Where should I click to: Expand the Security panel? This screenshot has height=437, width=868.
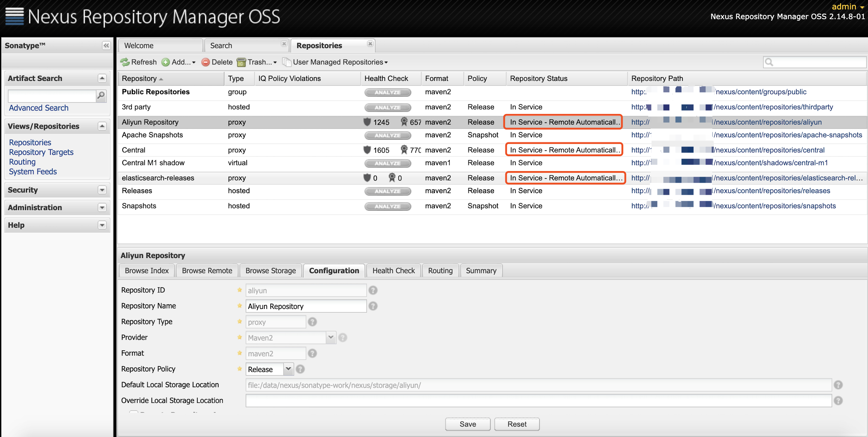pos(102,190)
